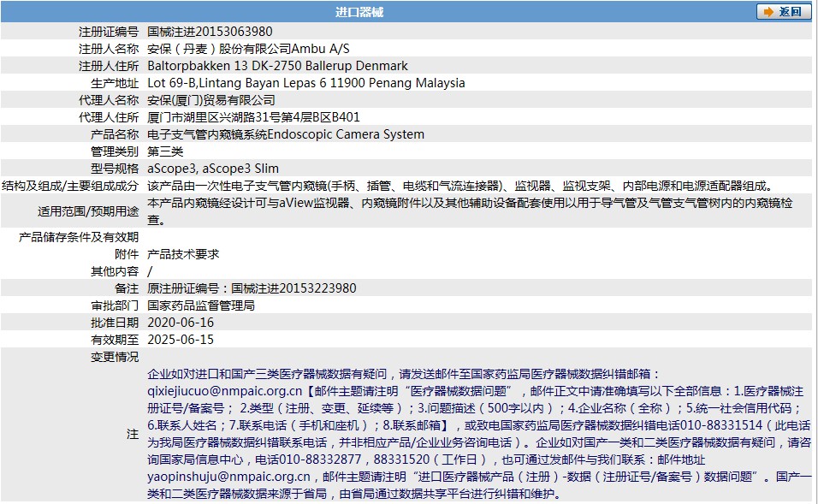Select original registration number 国械注进20153223980
818x504 pixels.
click(293, 288)
